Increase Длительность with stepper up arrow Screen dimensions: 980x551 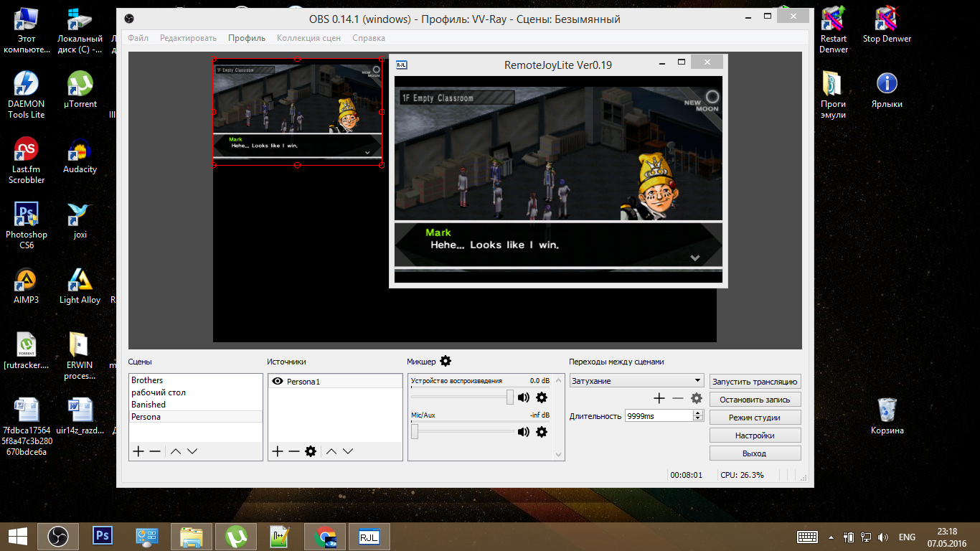pos(699,413)
